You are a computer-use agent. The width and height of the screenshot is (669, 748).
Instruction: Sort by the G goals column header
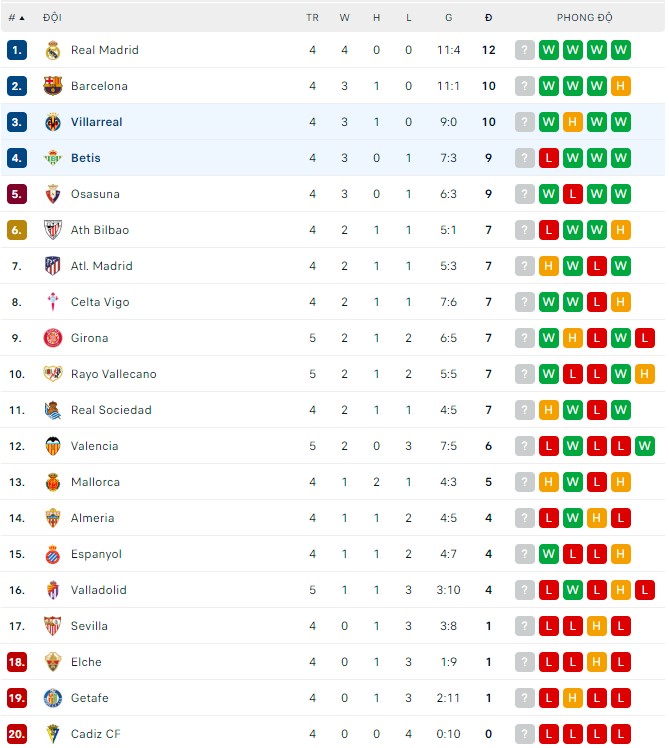[448, 18]
